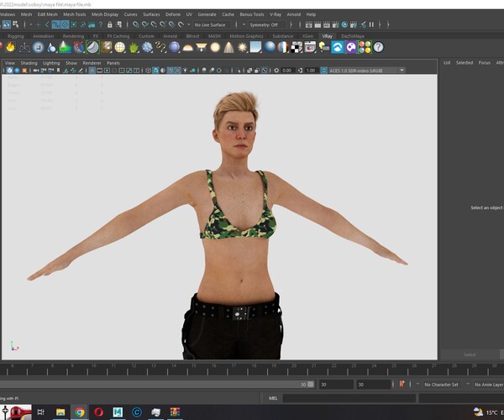Open the viewport Shading menu
The image size is (504, 420).
click(29, 63)
